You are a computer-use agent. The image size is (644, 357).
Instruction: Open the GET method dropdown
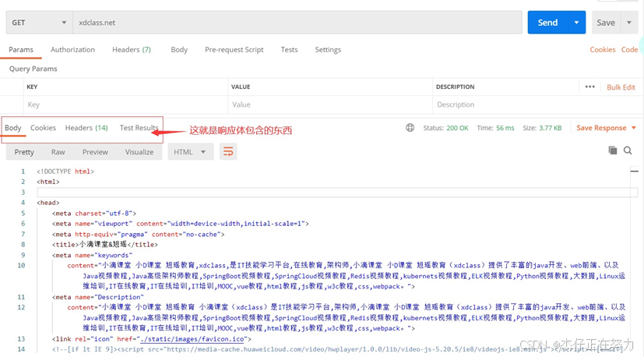pos(39,23)
